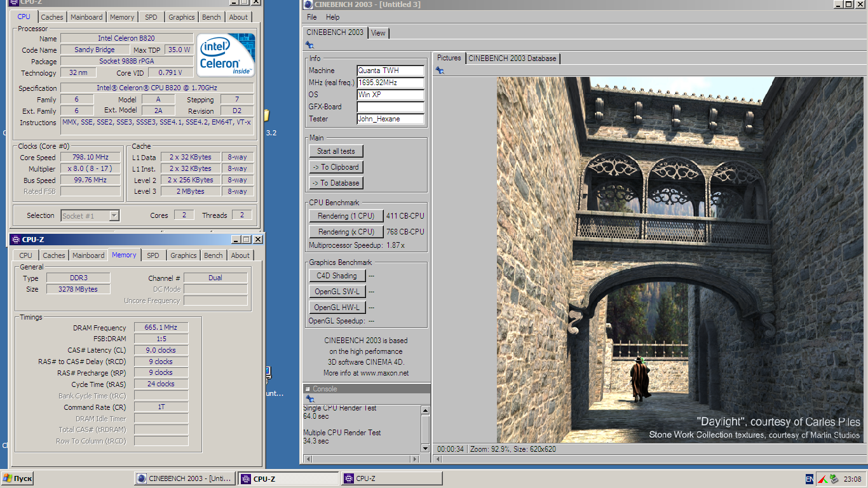The image size is (868, 488).
Task: Click the 411 CB-CPU score
Action: pyautogui.click(x=405, y=216)
